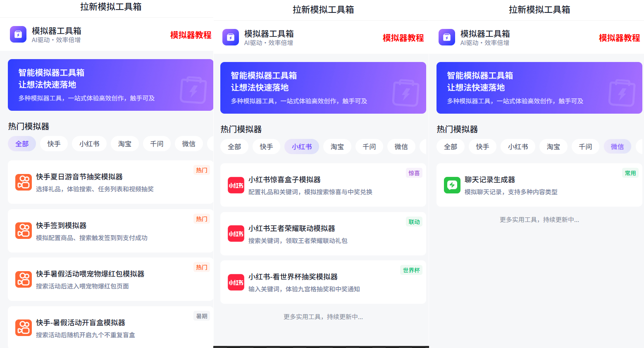
Task: Select the 全部 tab in the middle panel
Action: tap(234, 147)
